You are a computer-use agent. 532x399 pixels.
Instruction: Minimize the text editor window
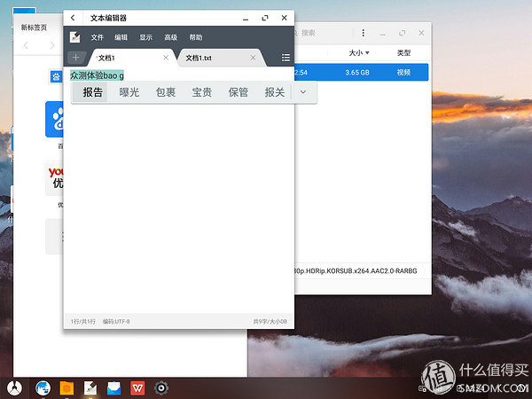tap(246, 19)
